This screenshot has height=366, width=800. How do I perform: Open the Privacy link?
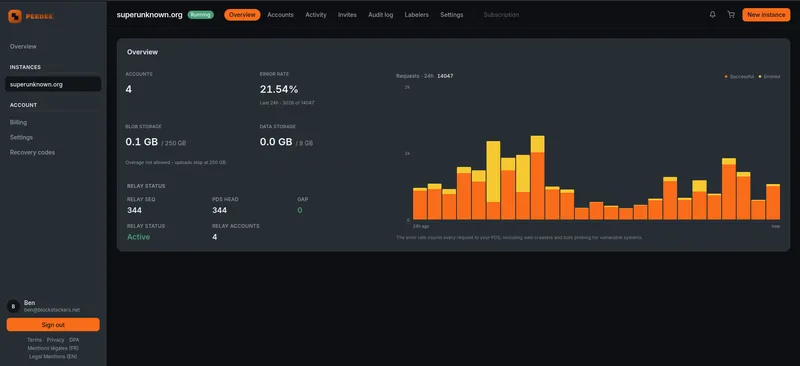[x=56, y=340]
